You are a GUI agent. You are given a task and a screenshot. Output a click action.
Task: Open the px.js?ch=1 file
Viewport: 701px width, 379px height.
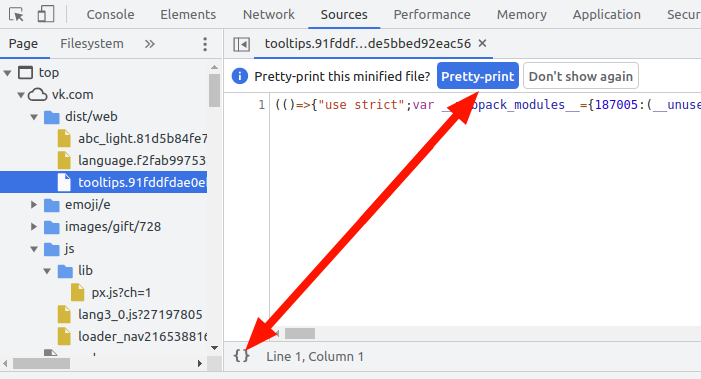[x=121, y=292]
